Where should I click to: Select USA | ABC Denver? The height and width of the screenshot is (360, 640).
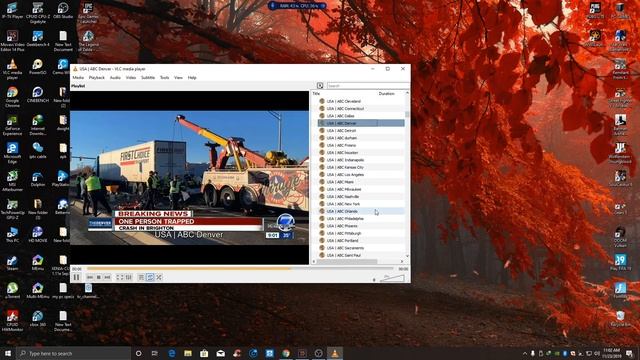(361, 123)
